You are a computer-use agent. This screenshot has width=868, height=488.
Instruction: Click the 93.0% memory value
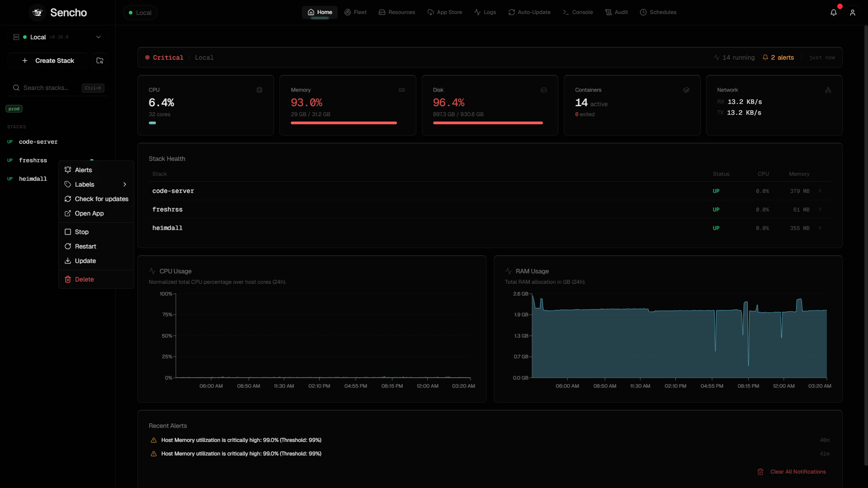[x=307, y=103]
